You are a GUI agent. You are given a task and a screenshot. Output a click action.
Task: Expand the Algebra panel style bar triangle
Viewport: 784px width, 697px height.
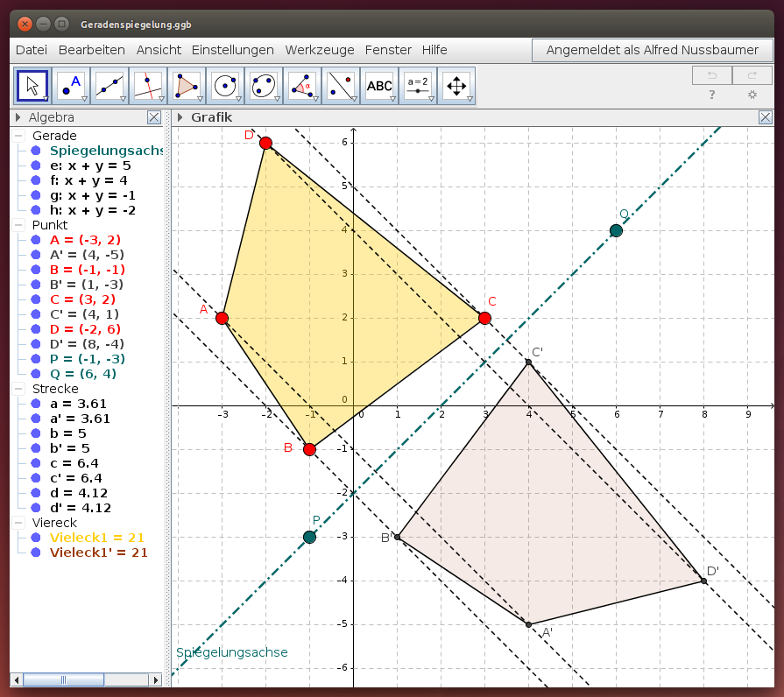[x=18, y=117]
